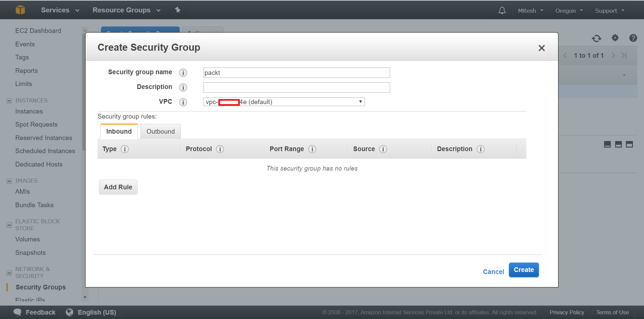Select the bottom pane small layout icon

point(607,144)
